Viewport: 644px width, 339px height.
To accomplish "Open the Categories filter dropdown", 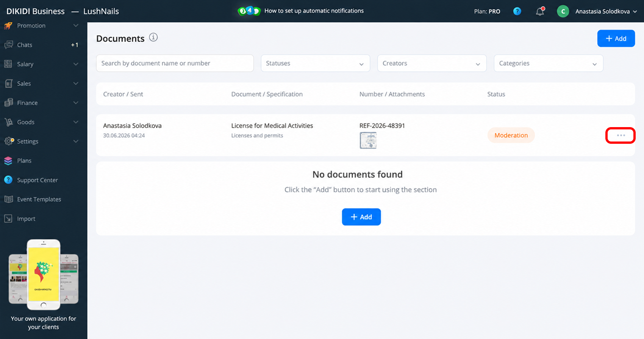I will 549,63.
